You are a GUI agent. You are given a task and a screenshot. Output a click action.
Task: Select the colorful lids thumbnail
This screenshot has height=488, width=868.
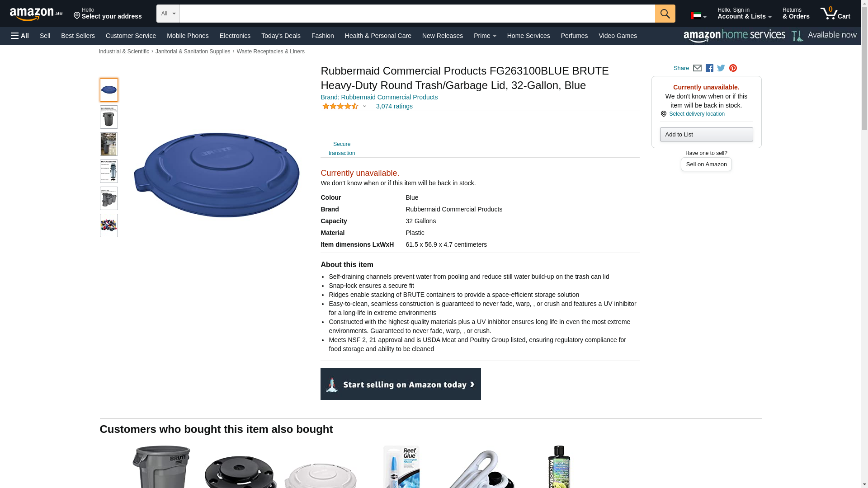click(109, 225)
